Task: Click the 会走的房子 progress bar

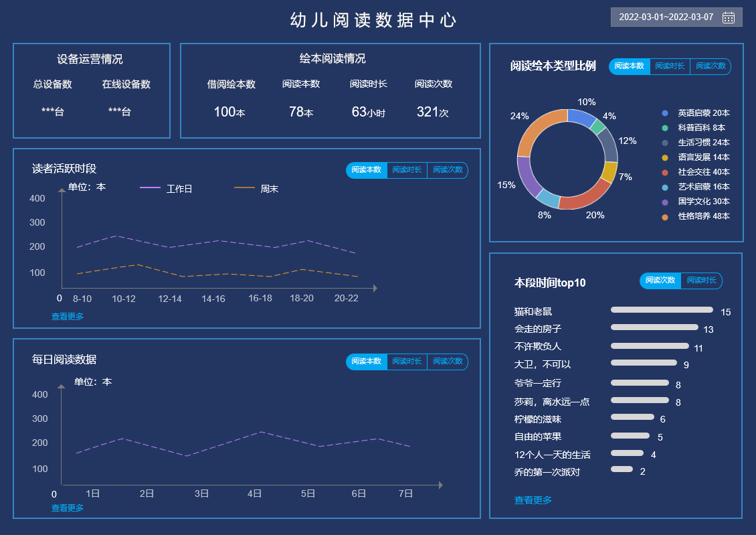Action: point(654,327)
